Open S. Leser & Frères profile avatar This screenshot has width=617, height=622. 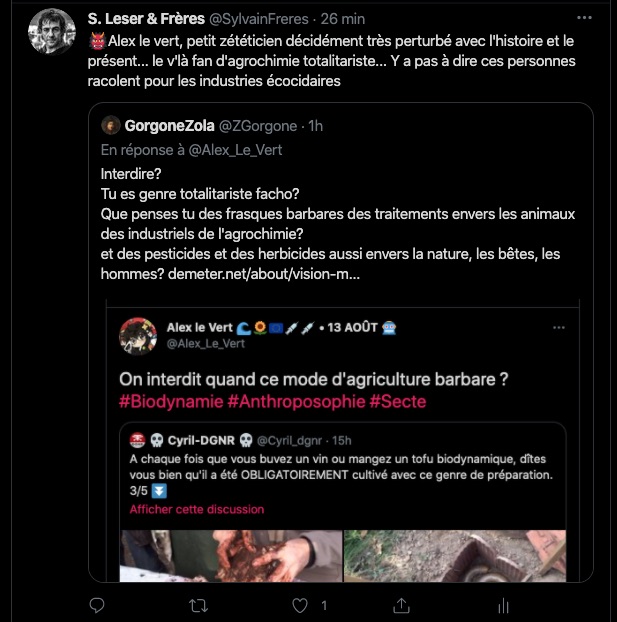tap(50, 31)
